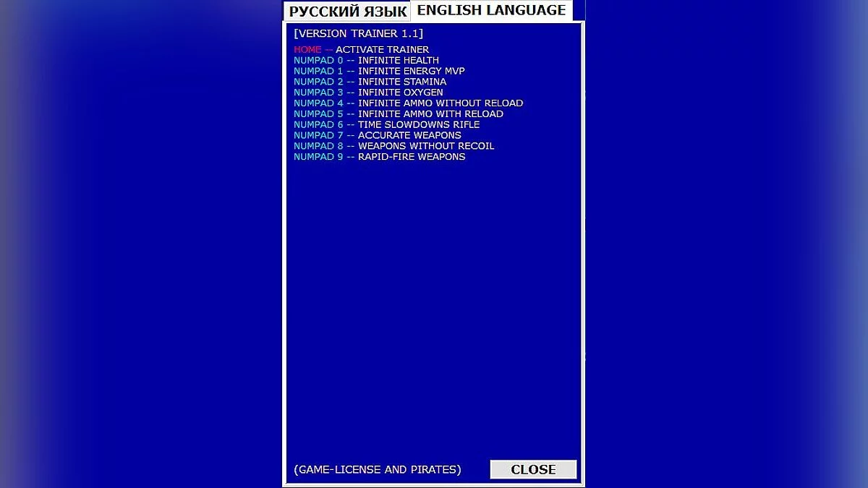Click the VERSION TRAINER 1.1 header text

coord(358,33)
